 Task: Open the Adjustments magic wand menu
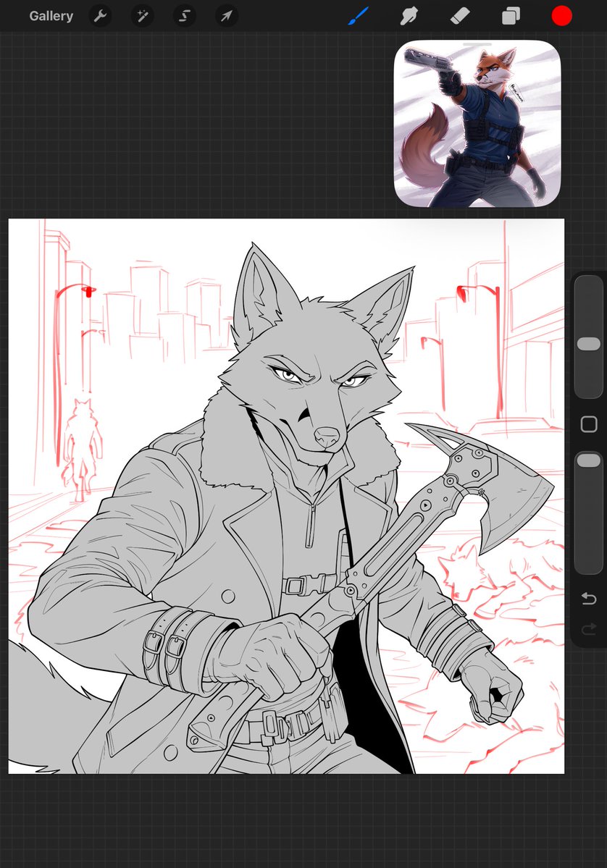click(x=143, y=16)
